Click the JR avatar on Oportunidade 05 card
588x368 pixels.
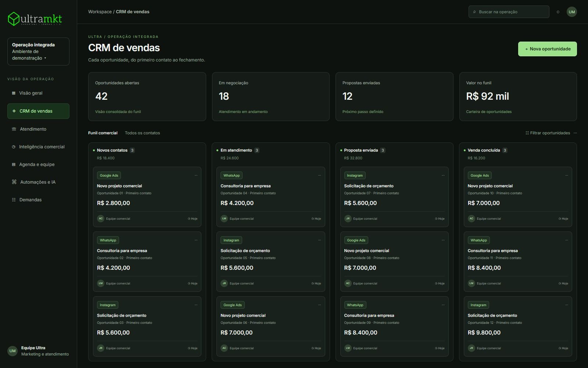tap(224, 283)
